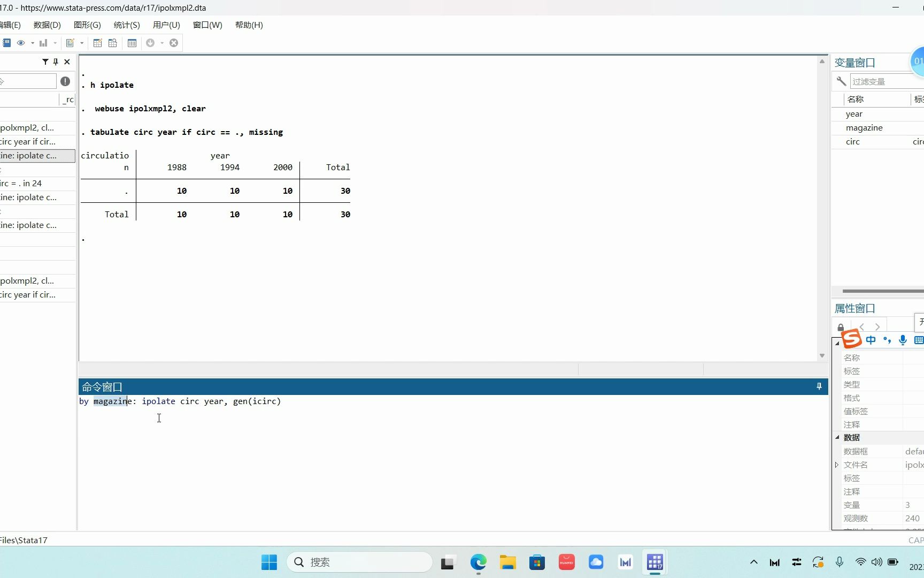924x578 pixels.
Task: Open Microsoft Edge from taskbar
Action: coord(479,562)
